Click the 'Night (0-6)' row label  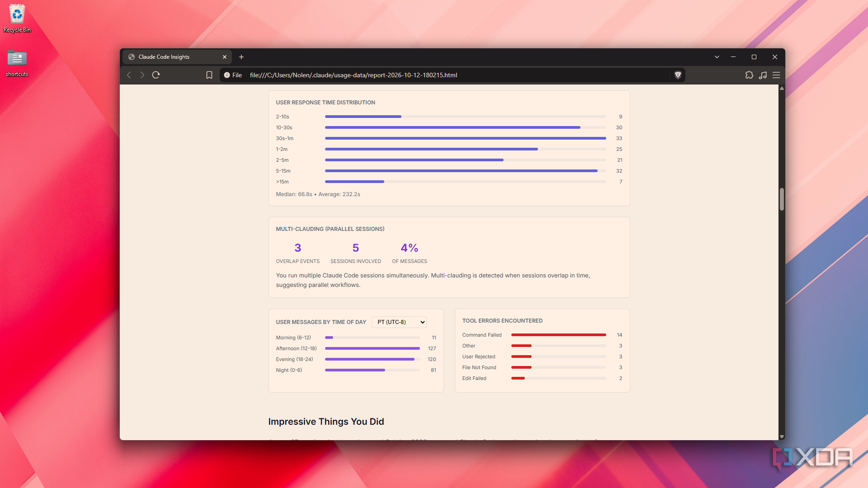[x=289, y=370]
